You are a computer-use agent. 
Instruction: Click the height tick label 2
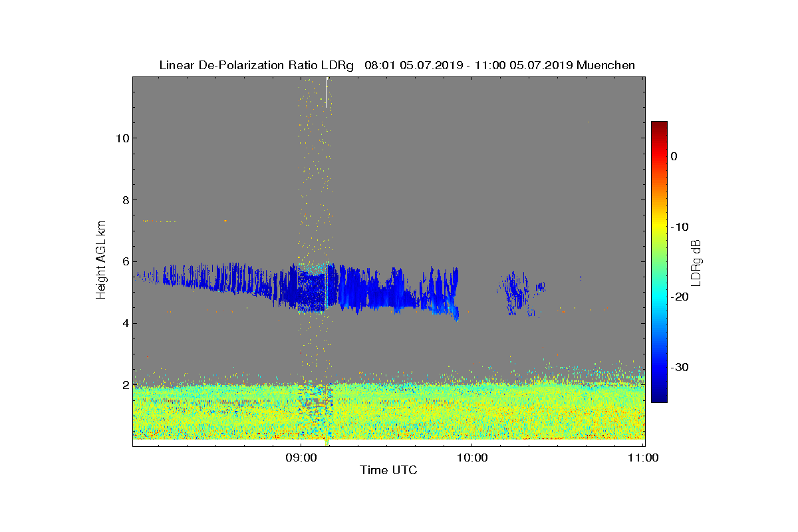(x=125, y=385)
